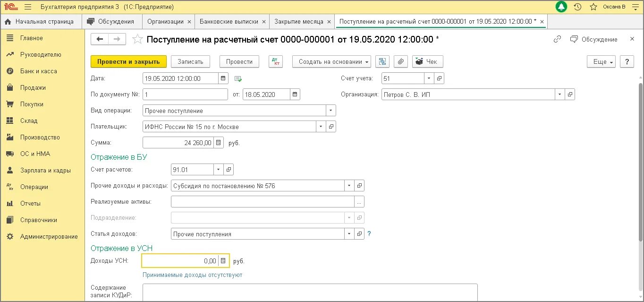Open Создать на основании dropdown
644x302 pixels.
click(331, 61)
